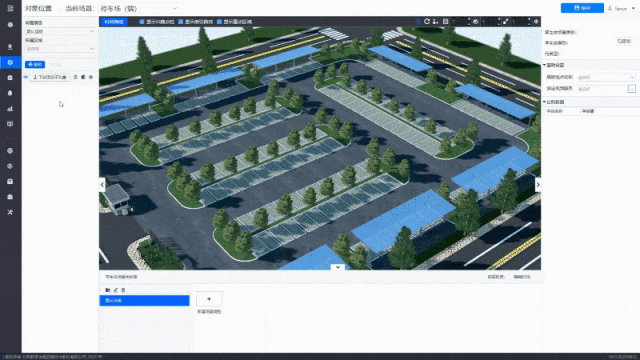
Task: Collapse the first section triangle in right panel
Action: point(544,65)
